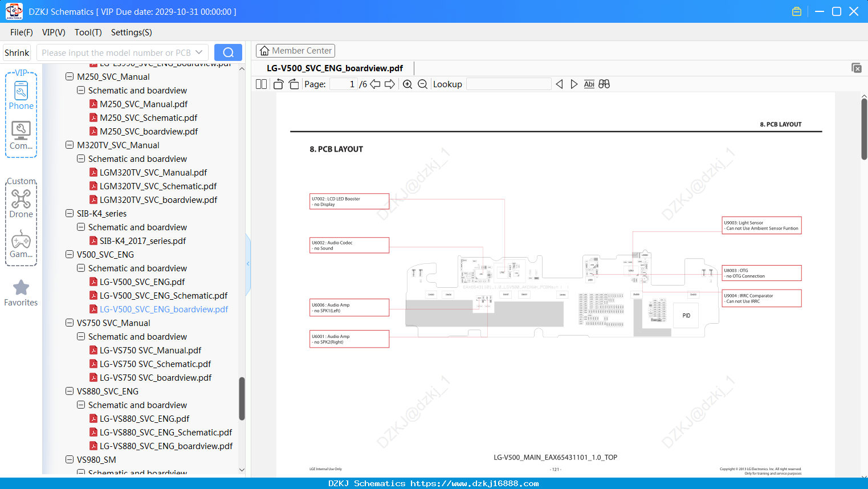
Task: Collapse the V500_SVC_ENG folder
Action: pyautogui.click(x=70, y=254)
